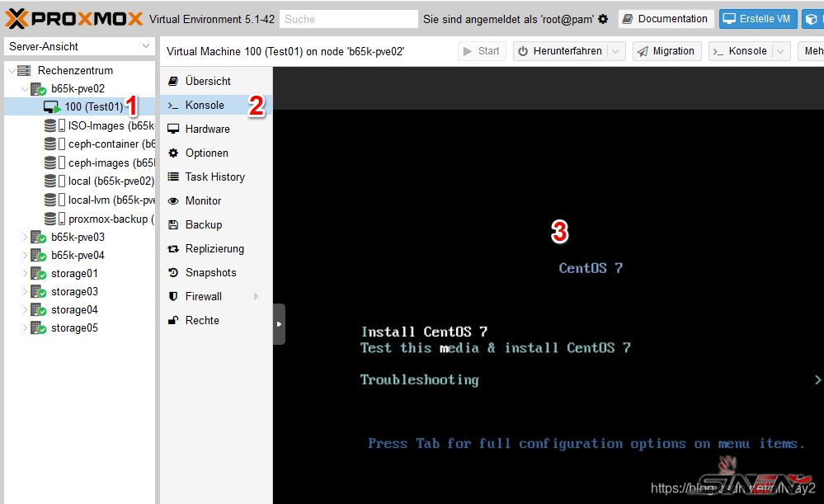This screenshot has width=824, height=504.
Task: Click the Erstelle VM button
Action: [757, 19]
